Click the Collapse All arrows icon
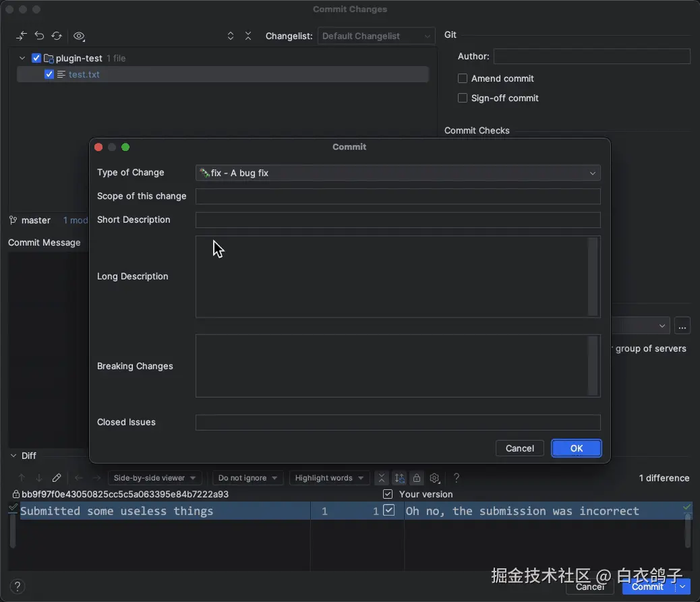The width and height of the screenshot is (700, 602). [248, 36]
